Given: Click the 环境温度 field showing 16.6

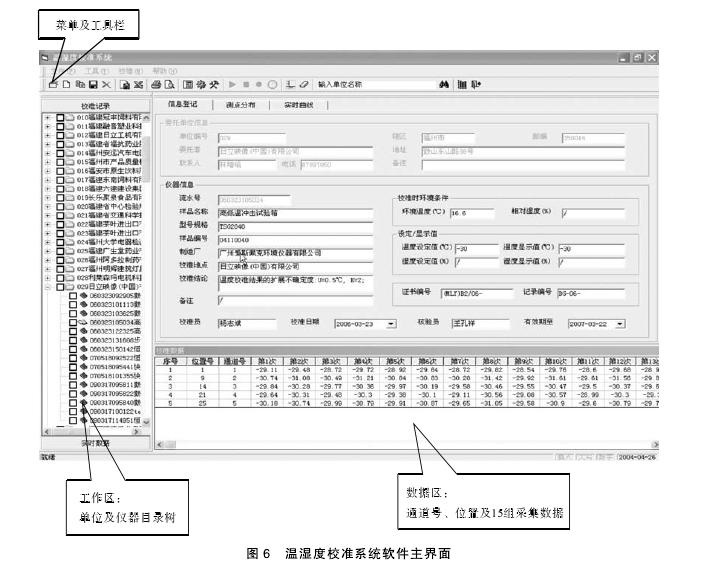Looking at the screenshot, I should [472, 213].
